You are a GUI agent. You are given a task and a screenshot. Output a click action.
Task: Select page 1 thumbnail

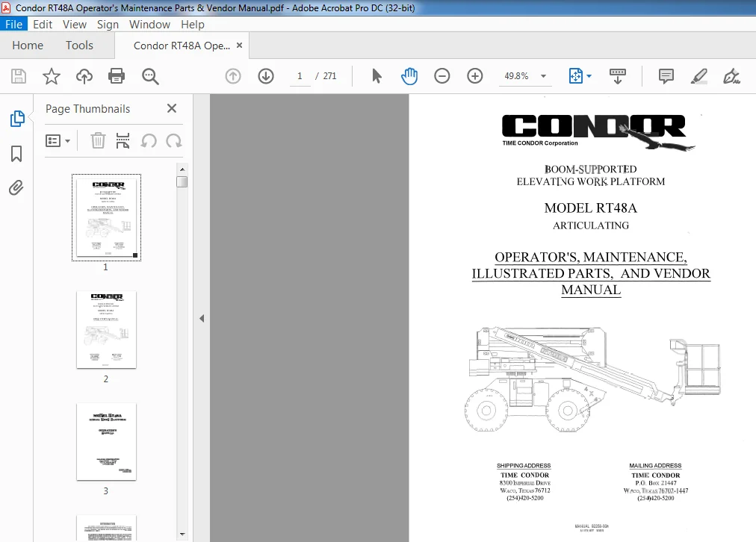(x=107, y=217)
